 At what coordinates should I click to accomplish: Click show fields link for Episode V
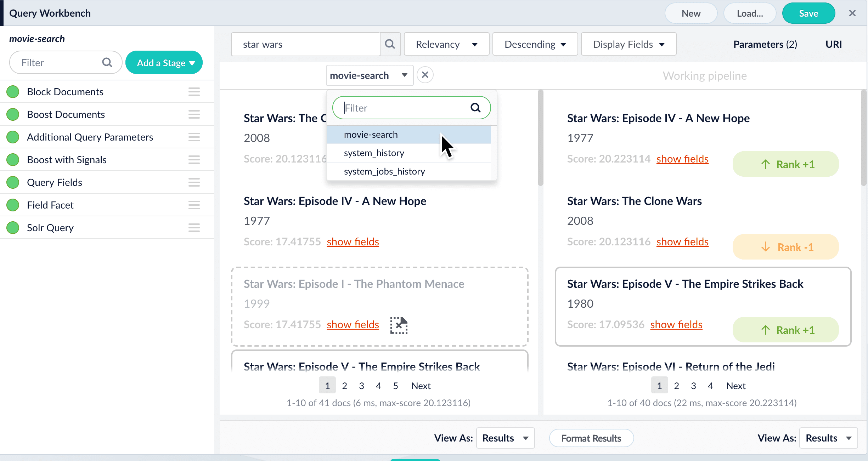tap(676, 325)
